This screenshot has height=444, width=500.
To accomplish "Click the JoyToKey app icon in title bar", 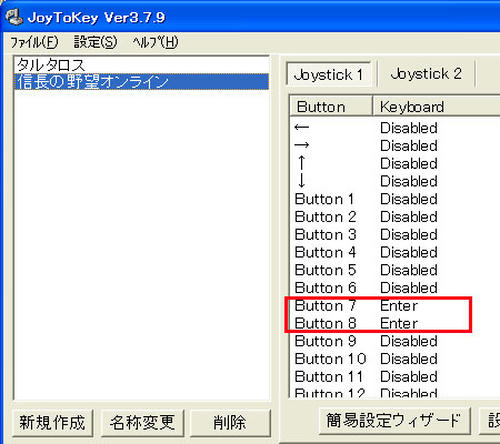I will (x=14, y=17).
